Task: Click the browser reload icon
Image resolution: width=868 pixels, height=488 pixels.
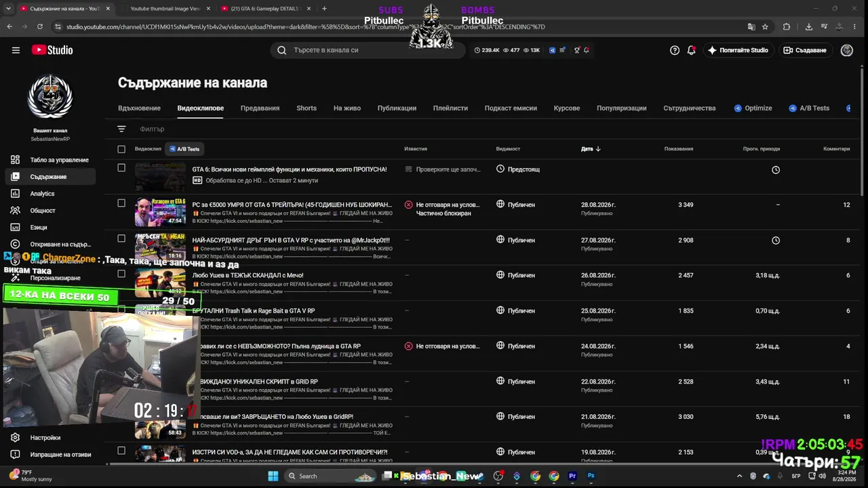Action: pyautogui.click(x=40, y=27)
